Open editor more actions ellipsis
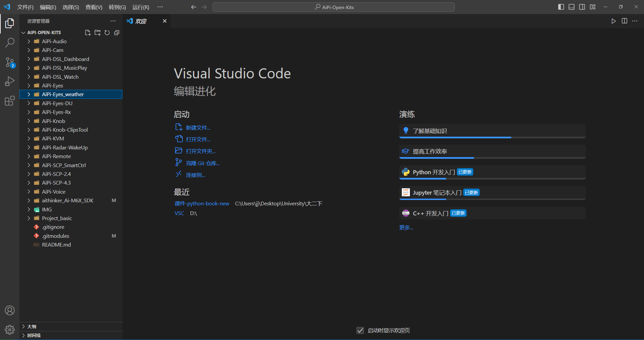Image resolution: width=644 pixels, height=340 pixels. [635, 21]
